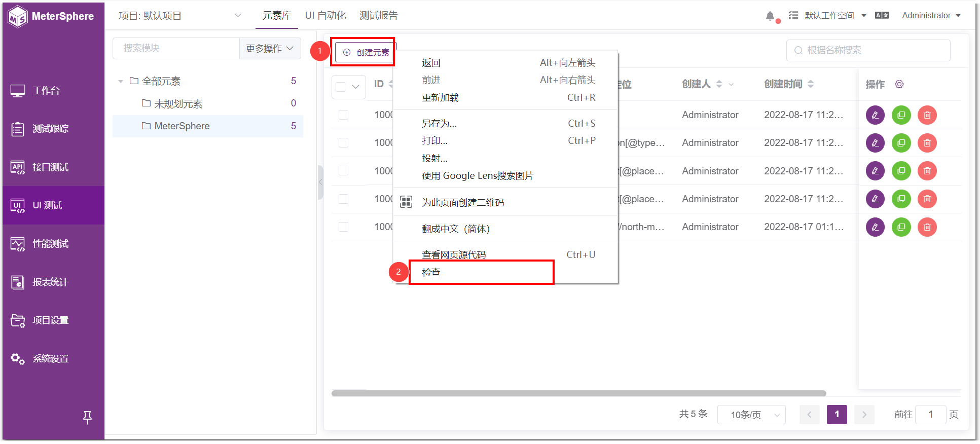Click the edit icon in the first row

click(875, 115)
